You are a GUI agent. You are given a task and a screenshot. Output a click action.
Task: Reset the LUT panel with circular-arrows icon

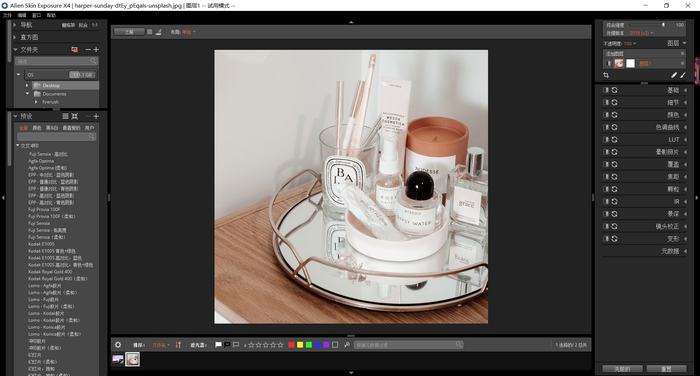(x=615, y=139)
